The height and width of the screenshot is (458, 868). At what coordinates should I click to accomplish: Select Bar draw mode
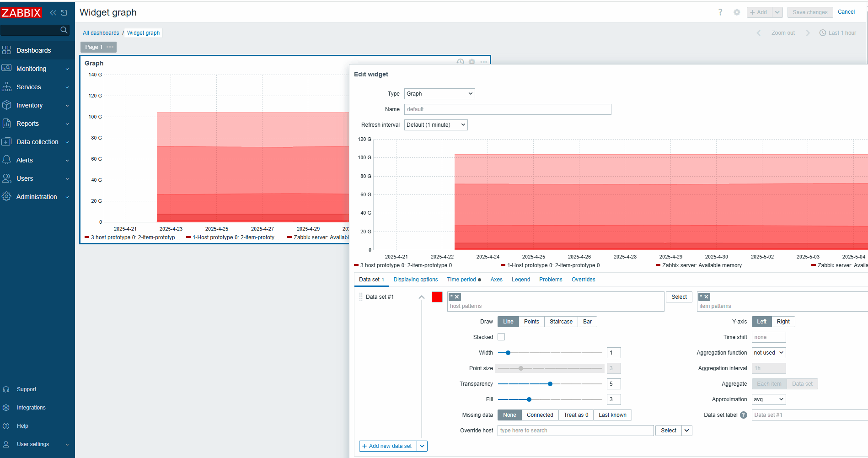tap(587, 322)
